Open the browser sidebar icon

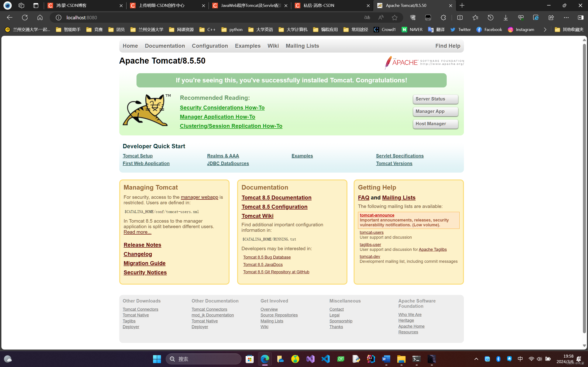click(x=580, y=17)
